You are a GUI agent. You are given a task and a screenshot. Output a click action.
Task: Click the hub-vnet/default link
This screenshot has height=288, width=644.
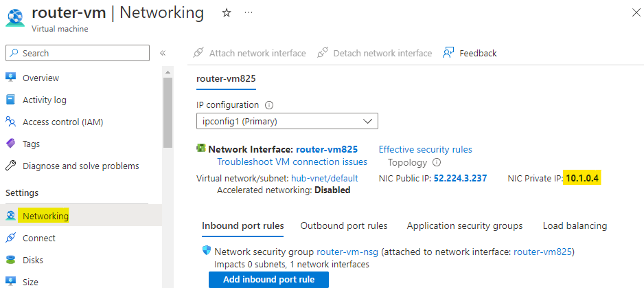(325, 178)
